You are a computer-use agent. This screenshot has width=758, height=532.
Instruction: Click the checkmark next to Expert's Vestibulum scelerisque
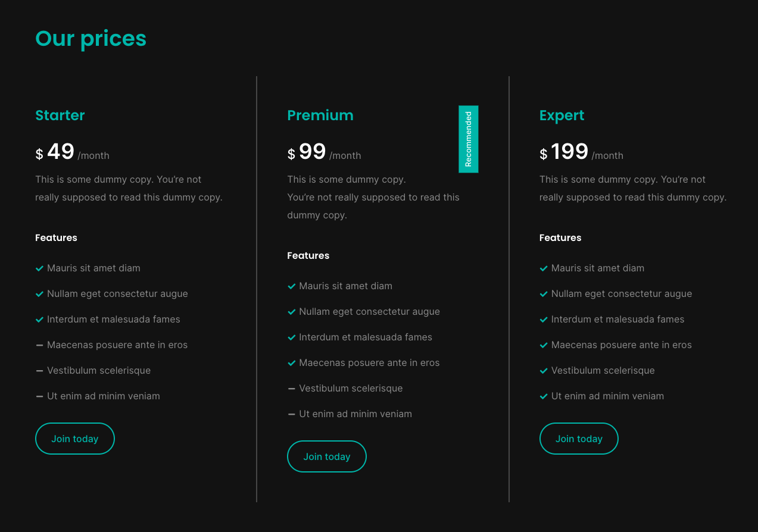(x=544, y=371)
